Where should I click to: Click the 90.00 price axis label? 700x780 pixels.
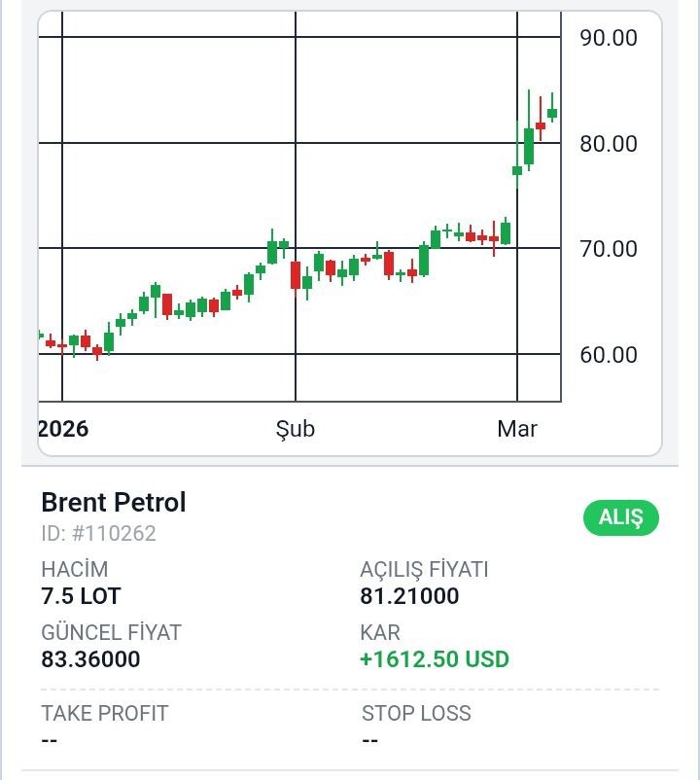(x=608, y=38)
